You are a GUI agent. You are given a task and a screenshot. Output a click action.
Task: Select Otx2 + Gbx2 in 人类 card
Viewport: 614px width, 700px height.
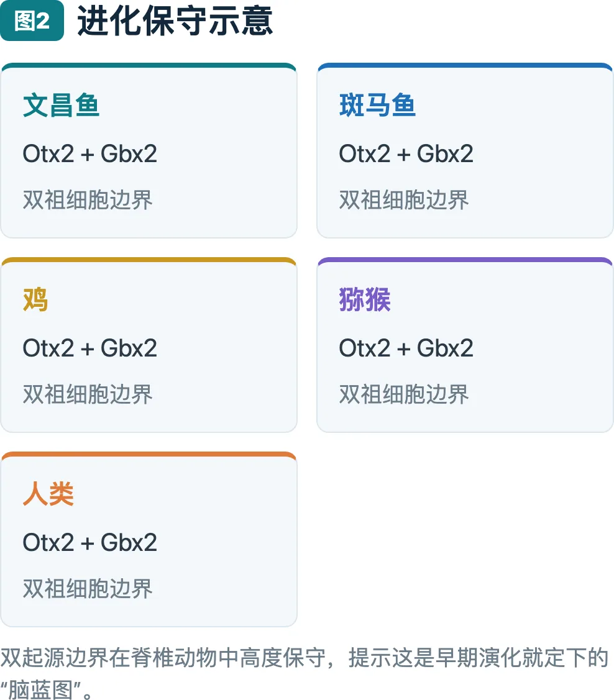(x=89, y=542)
